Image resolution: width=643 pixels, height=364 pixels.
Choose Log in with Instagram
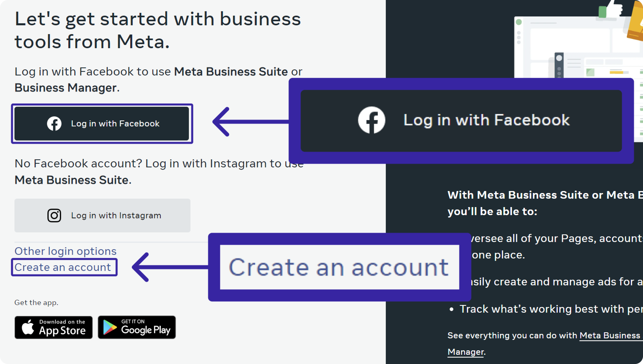pyautogui.click(x=102, y=216)
